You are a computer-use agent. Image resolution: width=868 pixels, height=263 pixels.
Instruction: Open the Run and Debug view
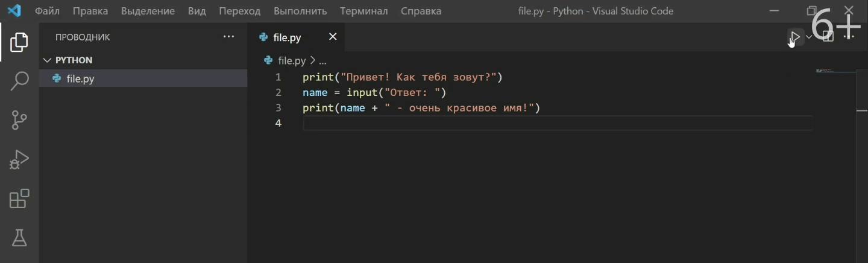point(19,159)
